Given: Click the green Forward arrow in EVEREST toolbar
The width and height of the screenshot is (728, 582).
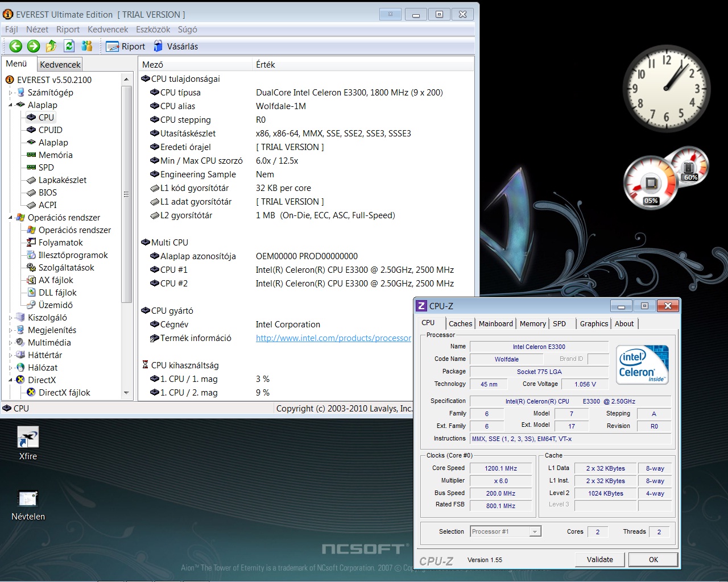Looking at the screenshot, I should (x=34, y=47).
